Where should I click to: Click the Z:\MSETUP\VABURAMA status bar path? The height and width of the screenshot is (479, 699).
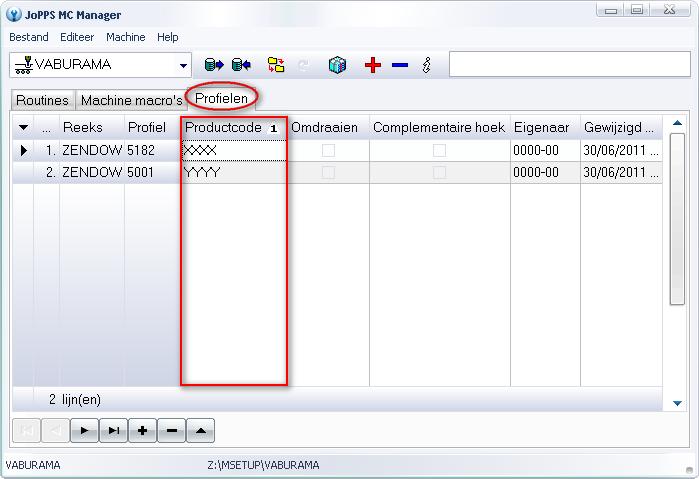point(263,465)
